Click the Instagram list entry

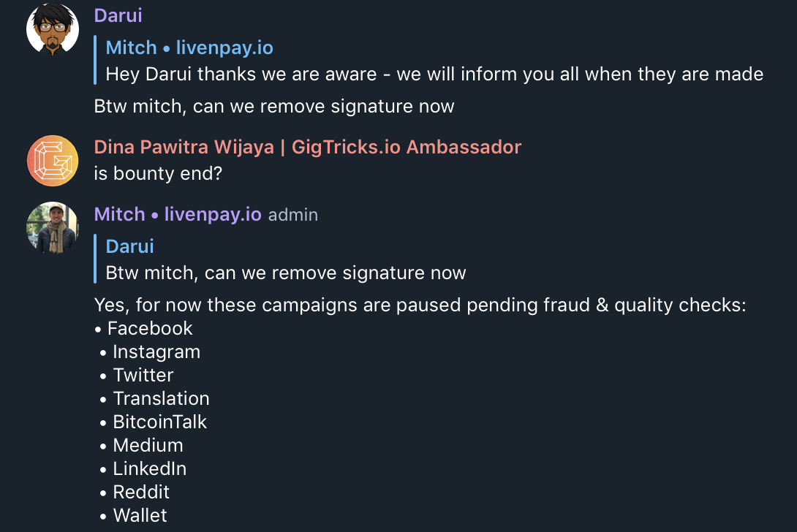tap(151, 351)
